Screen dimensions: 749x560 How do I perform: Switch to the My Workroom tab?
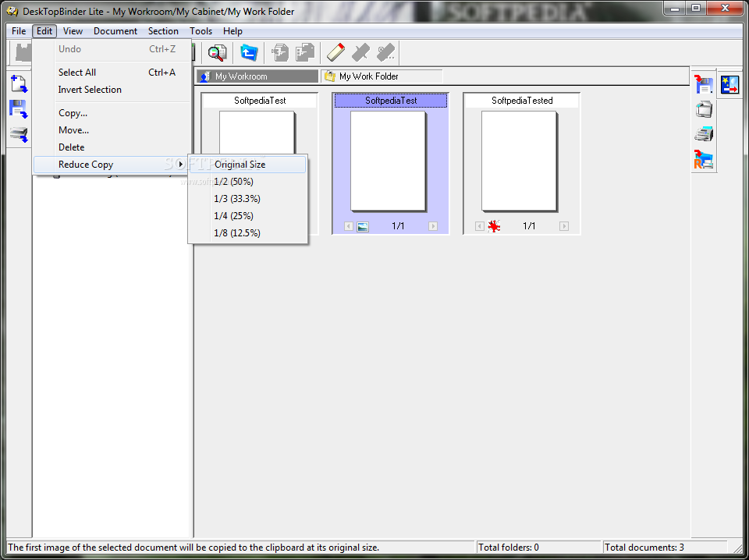point(257,76)
